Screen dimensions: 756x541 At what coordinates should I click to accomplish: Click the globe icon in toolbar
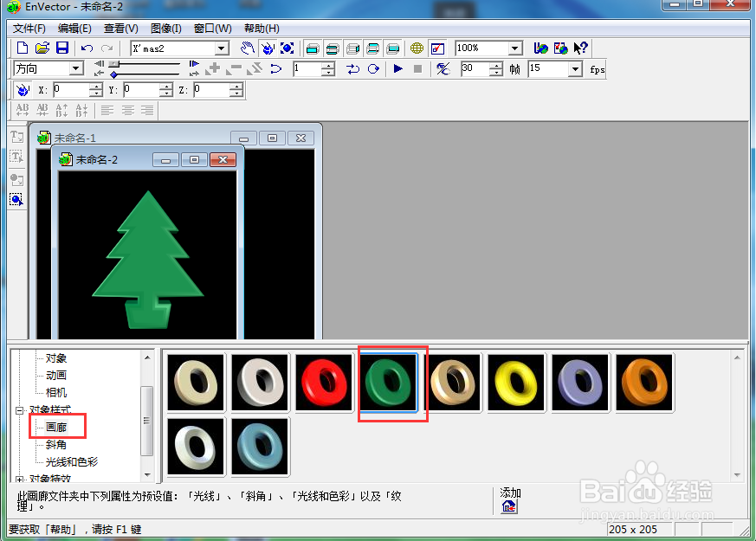pos(417,48)
